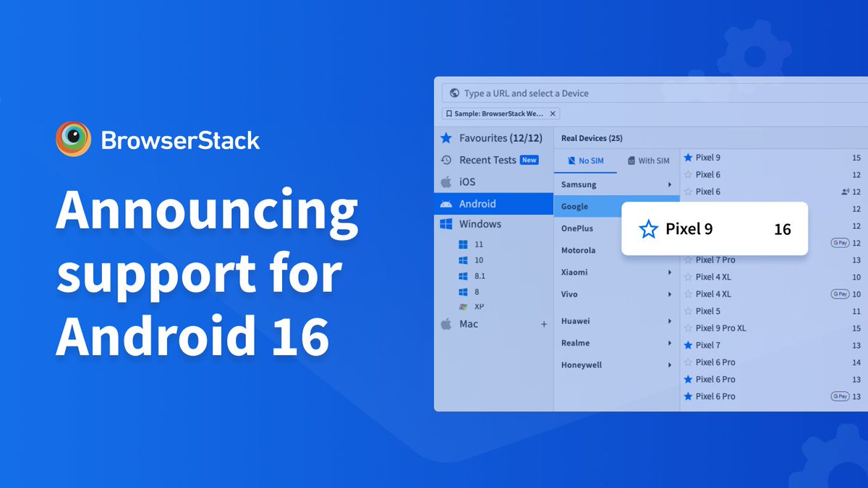The height and width of the screenshot is (488, 868).
Task: Switch to the No SIM tab
Action: [585, 160]
